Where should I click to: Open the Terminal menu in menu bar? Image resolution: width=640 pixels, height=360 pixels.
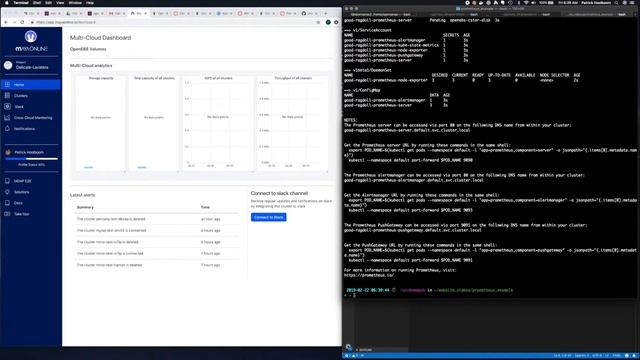tap(22, 2)
